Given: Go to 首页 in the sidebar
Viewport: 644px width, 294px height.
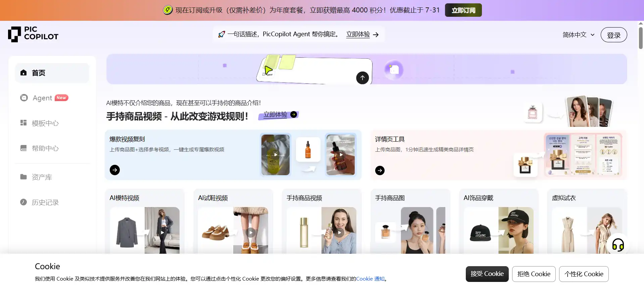Looking at the screenshot, I should [52, 73].
